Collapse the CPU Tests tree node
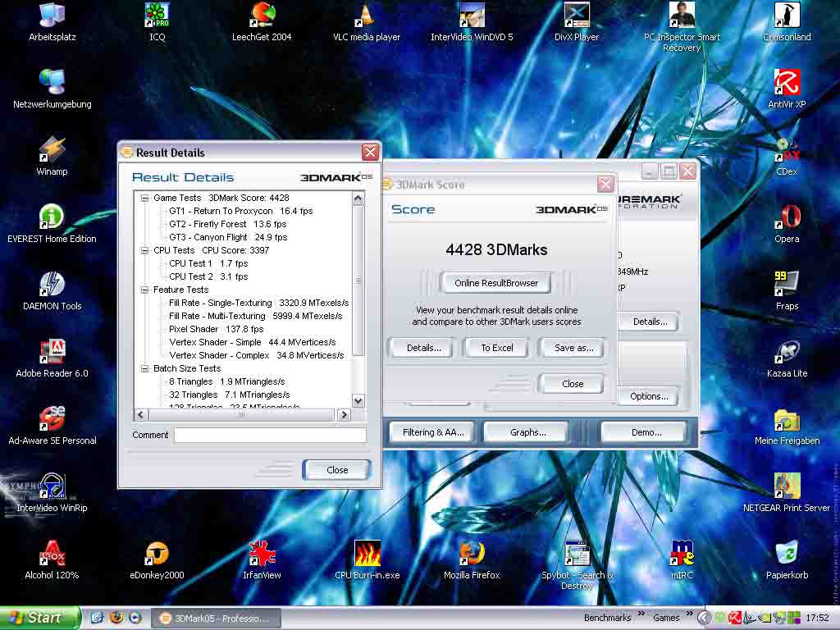Image resolution: width=840 pixels, height=630 pixels. (x=144, y=251)
